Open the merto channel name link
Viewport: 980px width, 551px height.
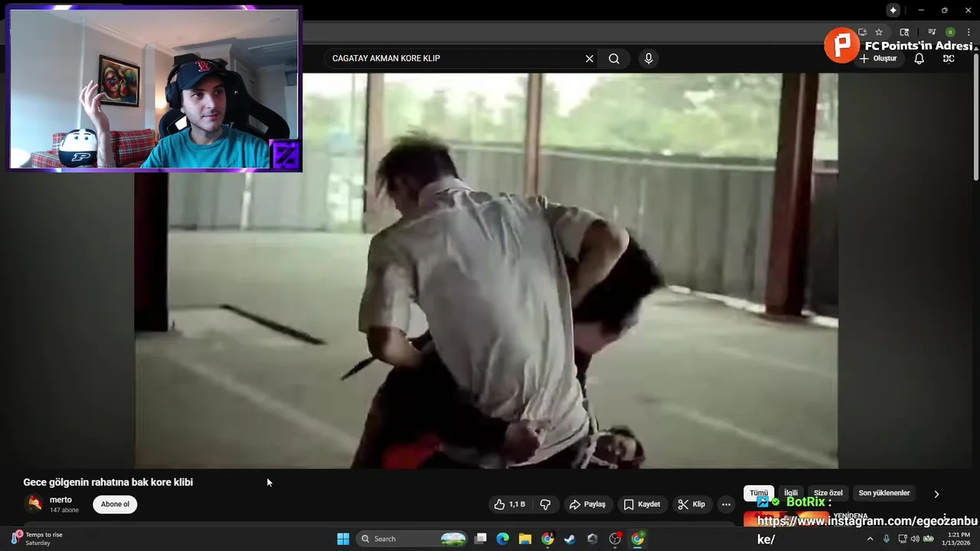[60, 500]
